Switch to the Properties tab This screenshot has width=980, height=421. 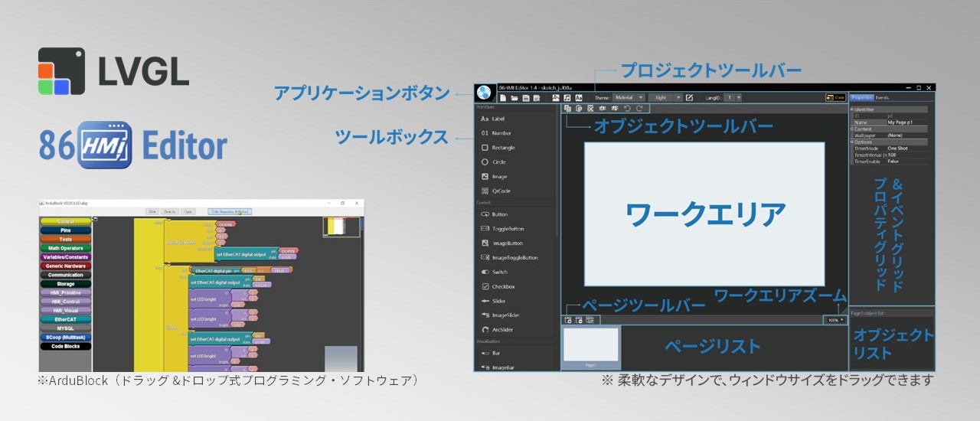[x=862, y=98]
